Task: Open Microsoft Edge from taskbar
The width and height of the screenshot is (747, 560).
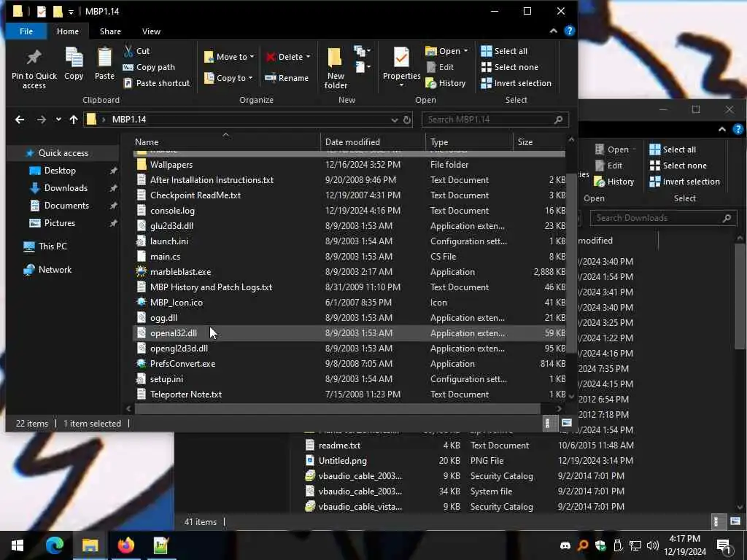Action: pos(54,545)
